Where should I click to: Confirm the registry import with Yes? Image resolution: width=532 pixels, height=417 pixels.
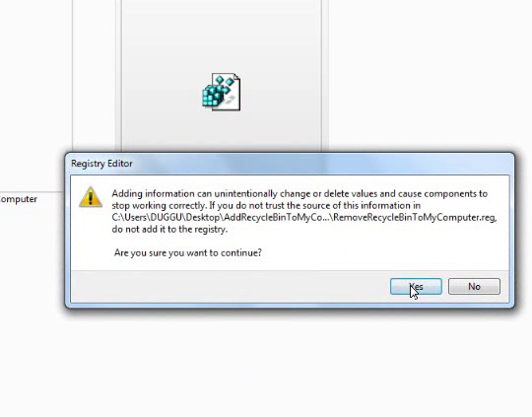coord(416,286)
